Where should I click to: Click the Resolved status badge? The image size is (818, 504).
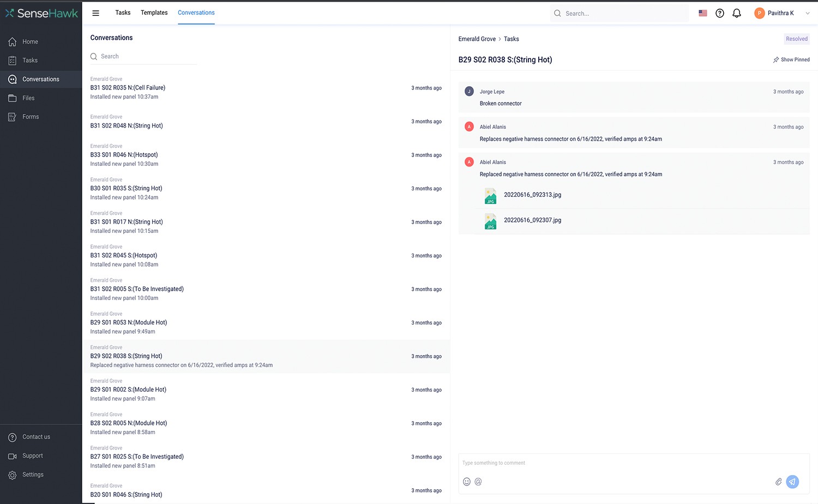797,39
